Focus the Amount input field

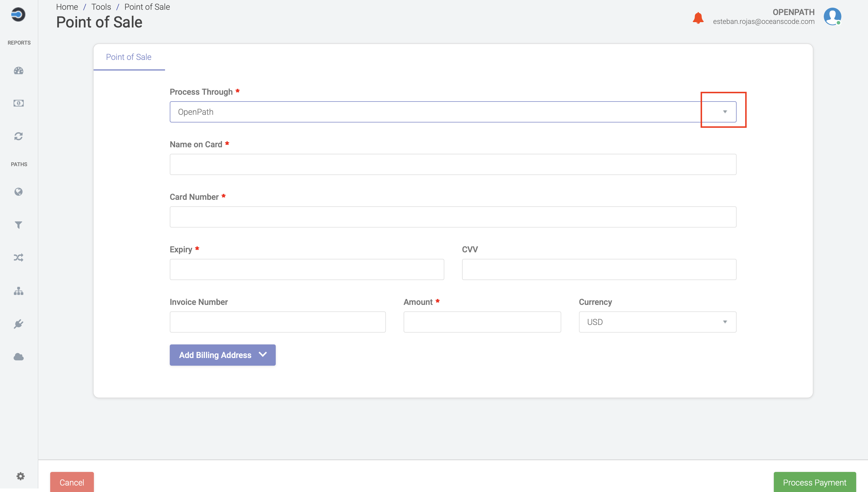pyautogui.click(x=482, y=322)
